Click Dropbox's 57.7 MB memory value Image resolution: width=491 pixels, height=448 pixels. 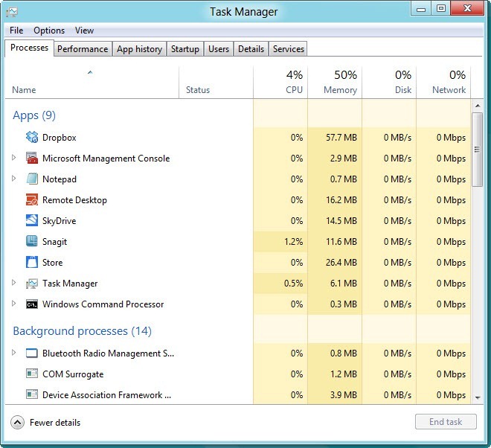pos(341,137)
